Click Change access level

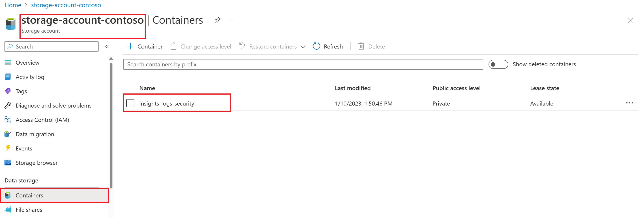click(x=201, y=46)
